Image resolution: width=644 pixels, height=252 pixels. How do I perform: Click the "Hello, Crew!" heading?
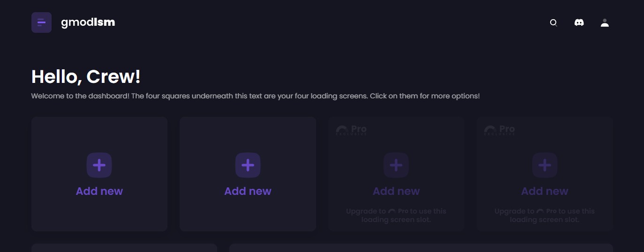(86, 77)
